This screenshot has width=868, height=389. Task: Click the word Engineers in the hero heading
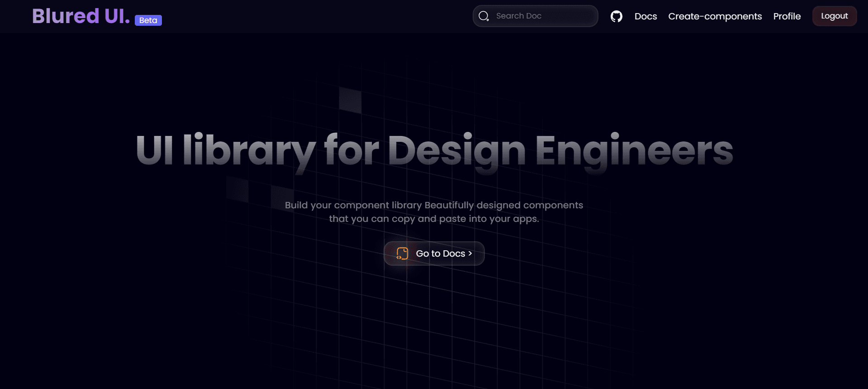point(634,150)
